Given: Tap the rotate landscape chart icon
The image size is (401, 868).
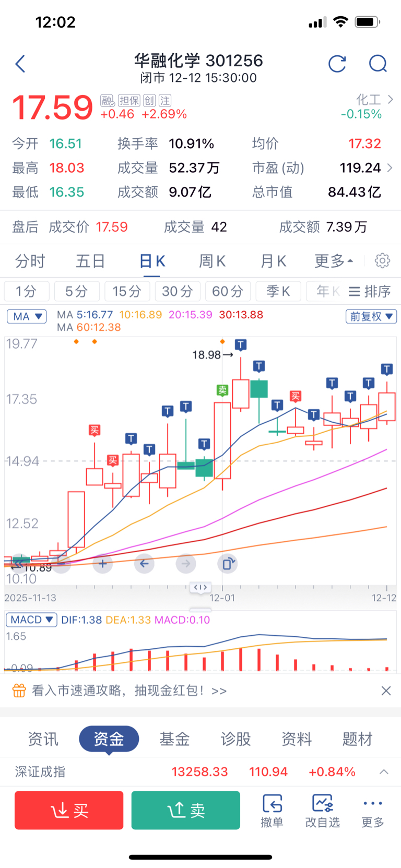Looking at the screenshot, I should 228,564.
